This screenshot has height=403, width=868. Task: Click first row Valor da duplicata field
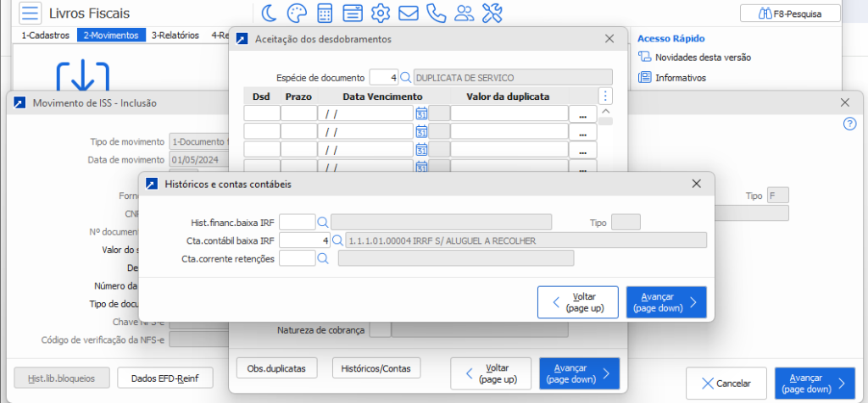pos(509,114)
